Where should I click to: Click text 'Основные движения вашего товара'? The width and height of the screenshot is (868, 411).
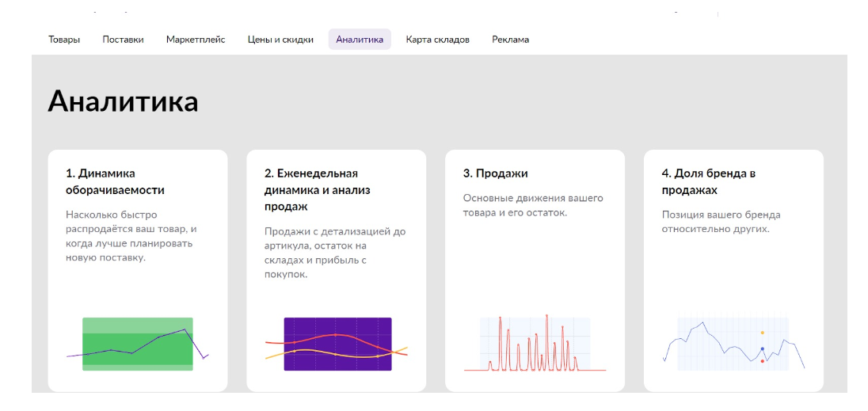tap(533, 205)
